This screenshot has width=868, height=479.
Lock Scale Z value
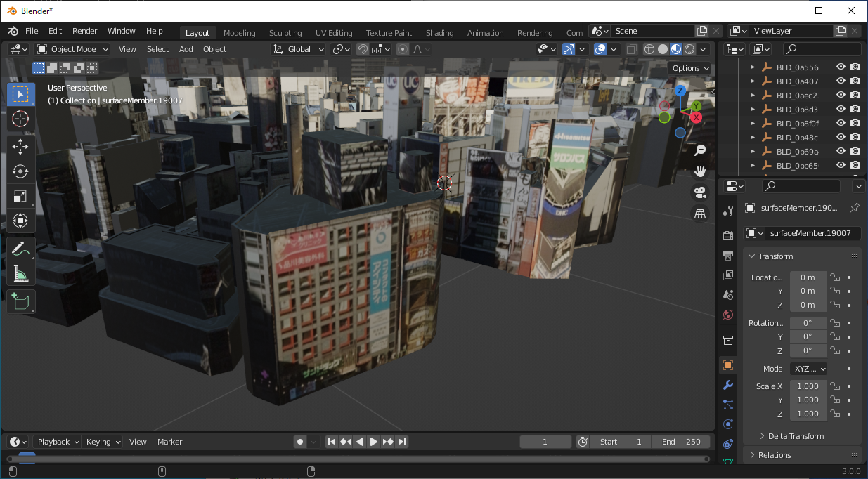click(836, 414)
